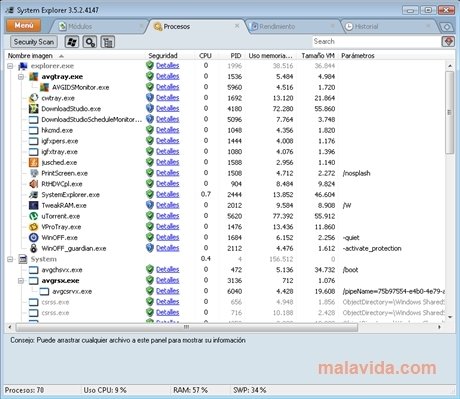Click the TweakRAM.exe process icon
The height and width of the screenshot is (399, 460).
pos(33,205)
